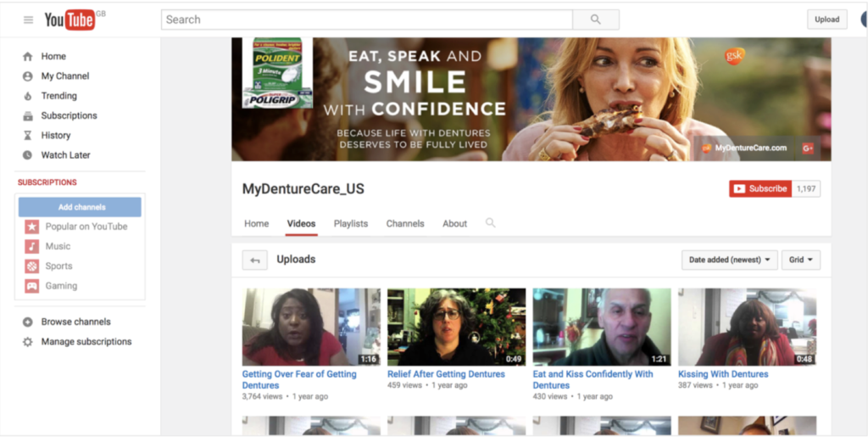This screenshot has height=437, width=868.
Task: Click the YouTube logo
Action: tap(70, 20)
